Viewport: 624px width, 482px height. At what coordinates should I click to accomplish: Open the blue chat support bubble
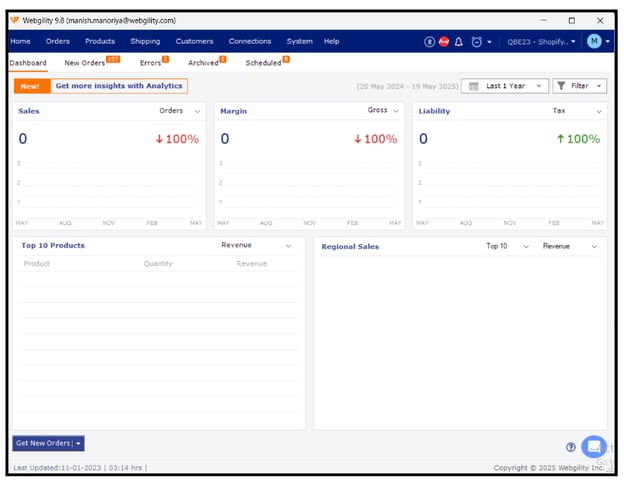593,447
